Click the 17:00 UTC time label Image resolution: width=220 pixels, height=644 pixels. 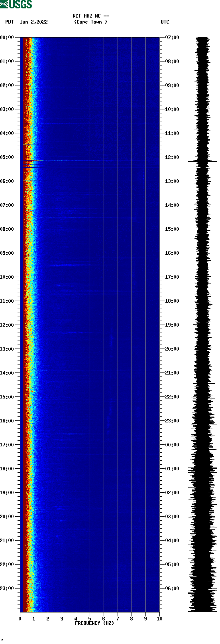172,277
